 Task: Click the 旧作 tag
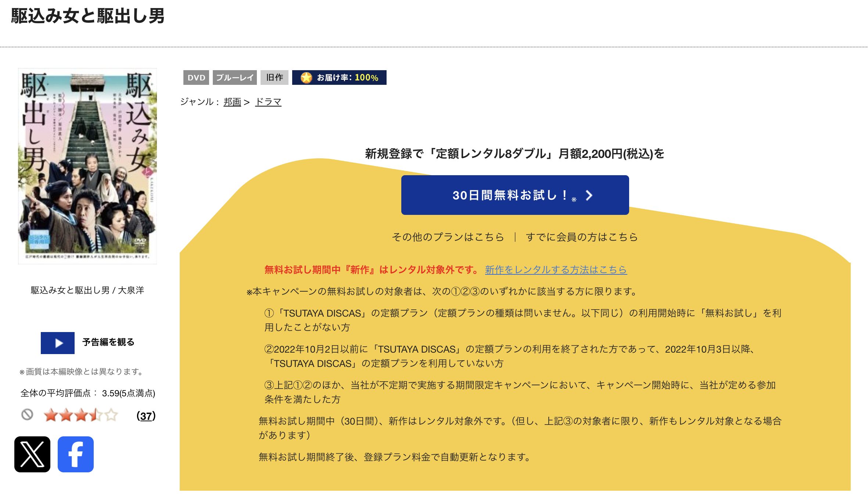pos(275,78)
